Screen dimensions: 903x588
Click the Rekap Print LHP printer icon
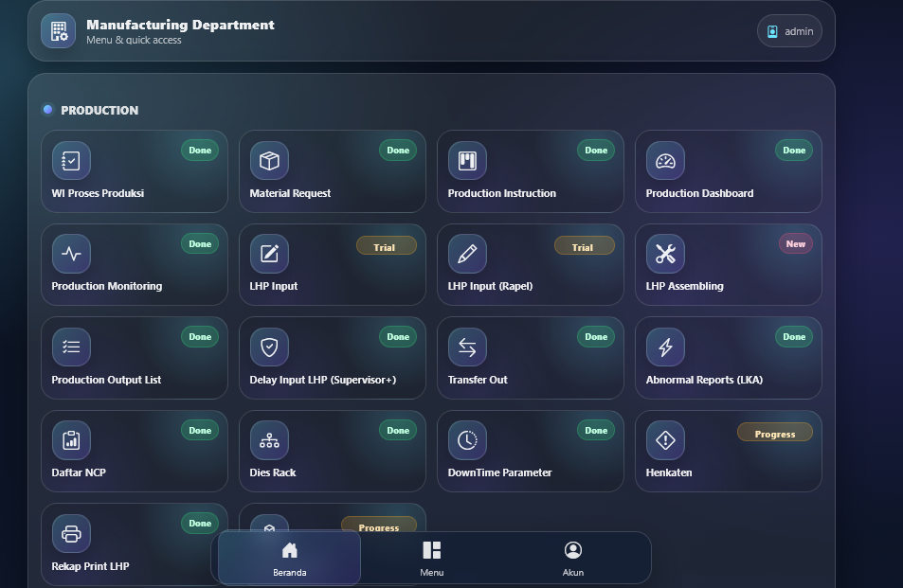click(x=71, y=534)
